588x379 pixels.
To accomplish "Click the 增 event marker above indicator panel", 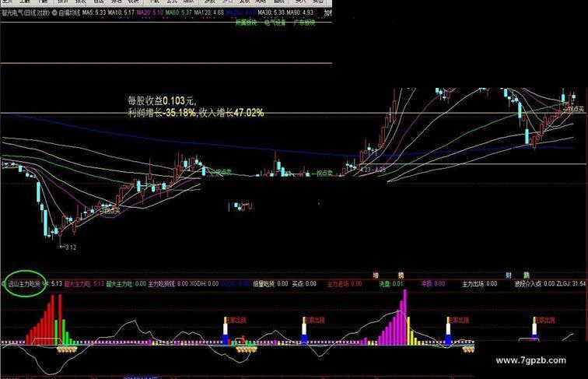I will pos(376,275).
